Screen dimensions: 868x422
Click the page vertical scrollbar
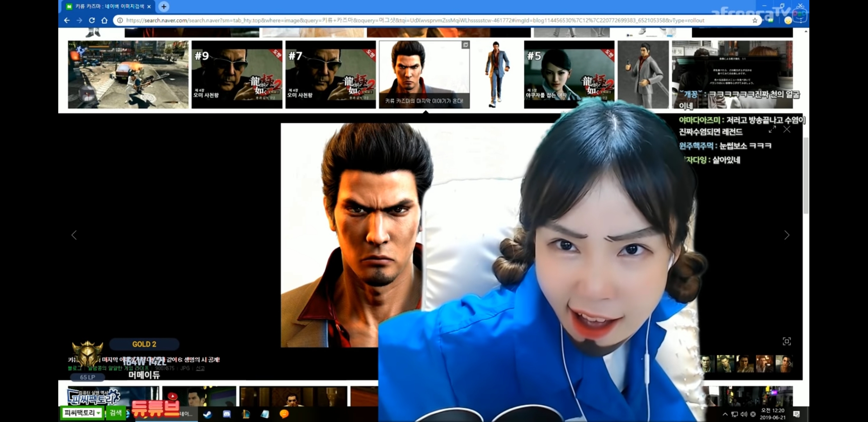(806, 176)
